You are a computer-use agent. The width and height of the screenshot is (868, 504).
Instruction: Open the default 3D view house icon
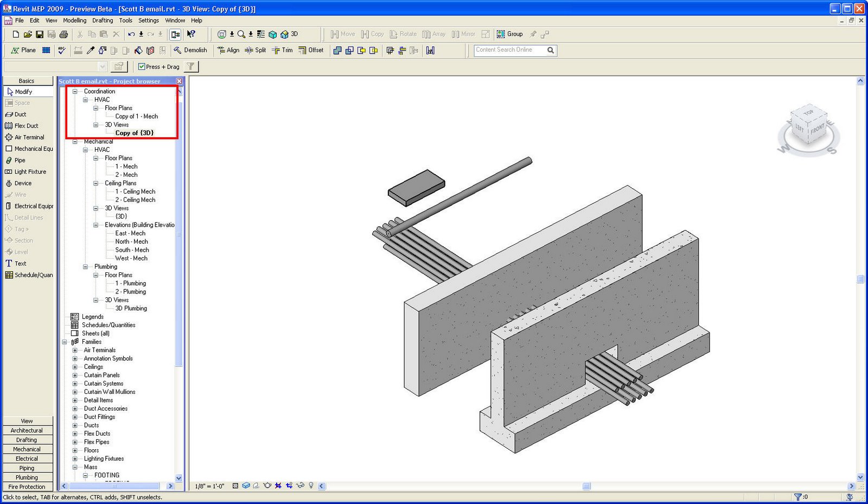(284, 34)
